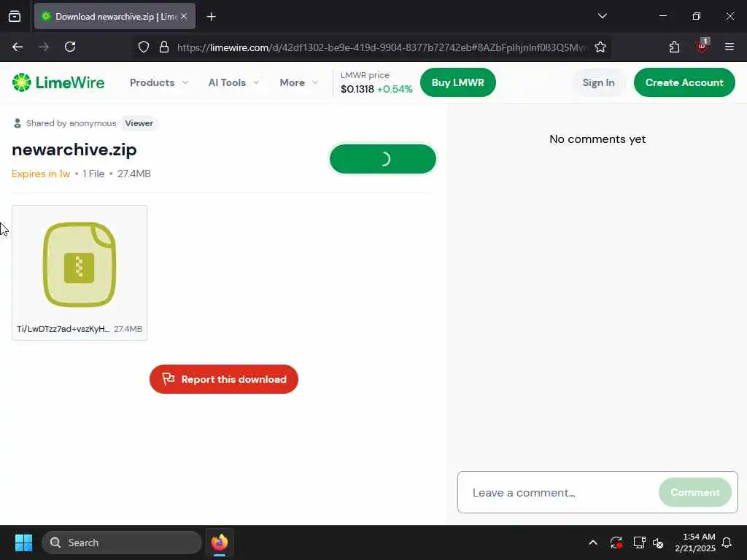Click the +0.54% price change
The image size is (747, 560).
(395, 89)
